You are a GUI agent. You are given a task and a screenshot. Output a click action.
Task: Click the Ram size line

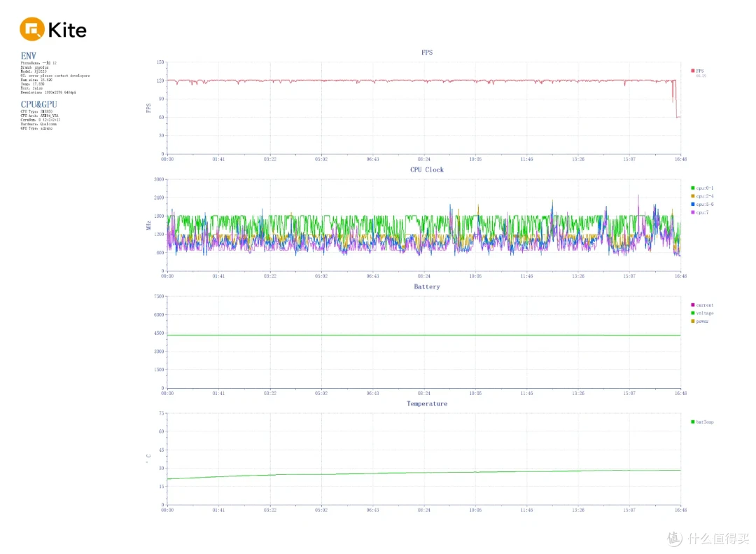click(x=36, y=80)
